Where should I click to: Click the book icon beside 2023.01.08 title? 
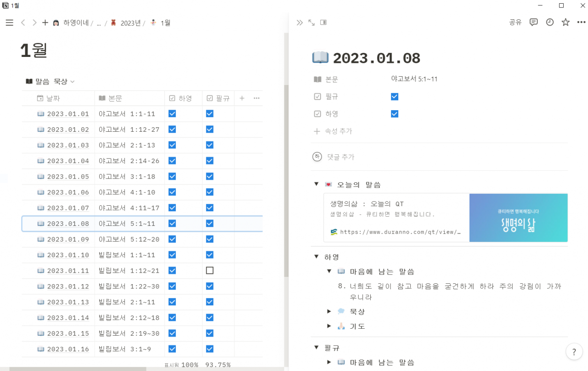[x=320, y=58]
